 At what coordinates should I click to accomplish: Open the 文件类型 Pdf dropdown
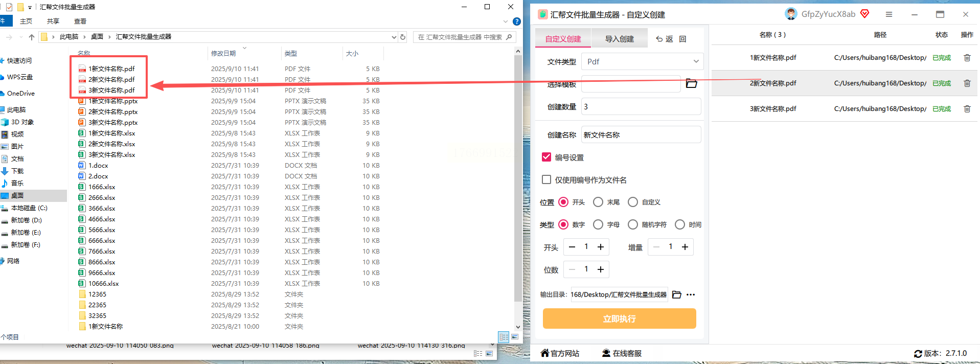pos(643,61)
